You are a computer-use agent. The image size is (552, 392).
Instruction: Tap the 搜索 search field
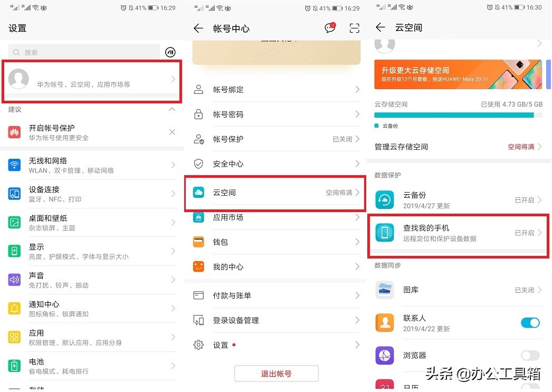[84, 52]
